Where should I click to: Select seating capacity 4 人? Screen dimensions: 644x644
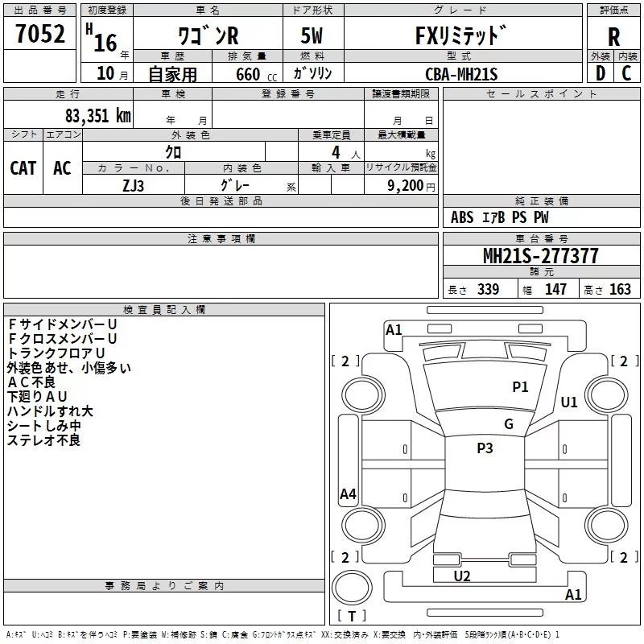[x=346, y=153]
